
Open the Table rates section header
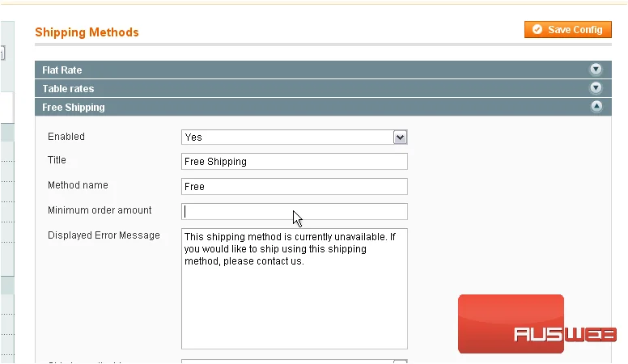(323, 88)
